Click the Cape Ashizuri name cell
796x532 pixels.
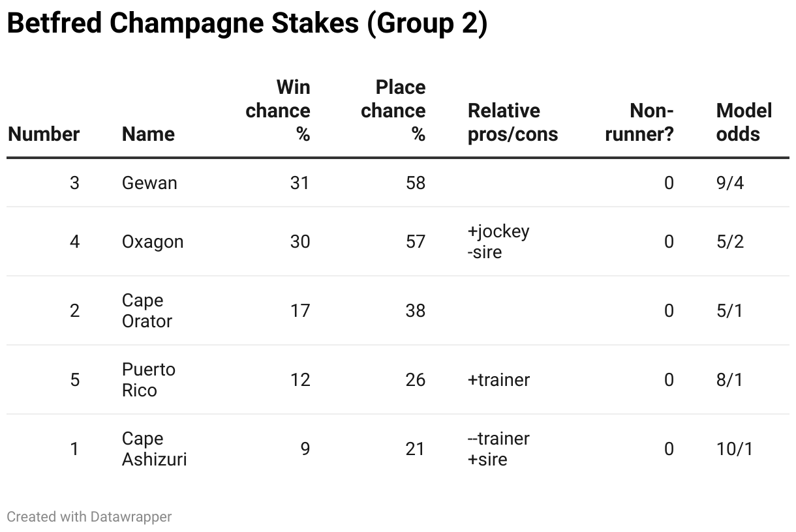155,449
